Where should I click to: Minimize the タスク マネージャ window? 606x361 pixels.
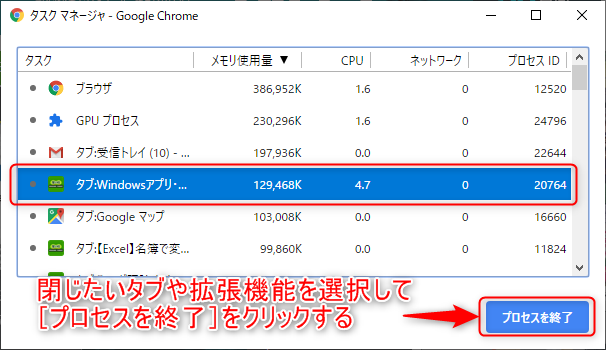coord(491,15)
